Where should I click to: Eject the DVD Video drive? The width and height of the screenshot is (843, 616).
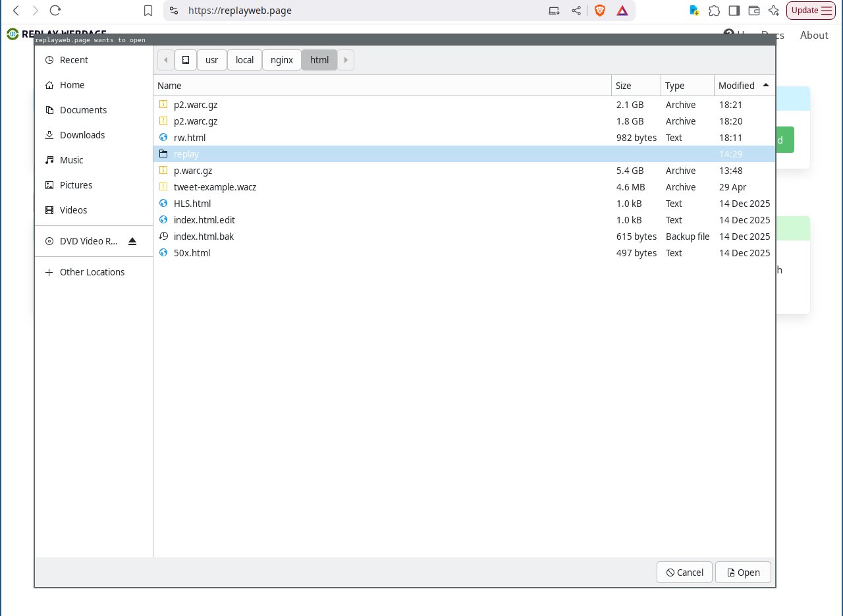click(132, 241)
